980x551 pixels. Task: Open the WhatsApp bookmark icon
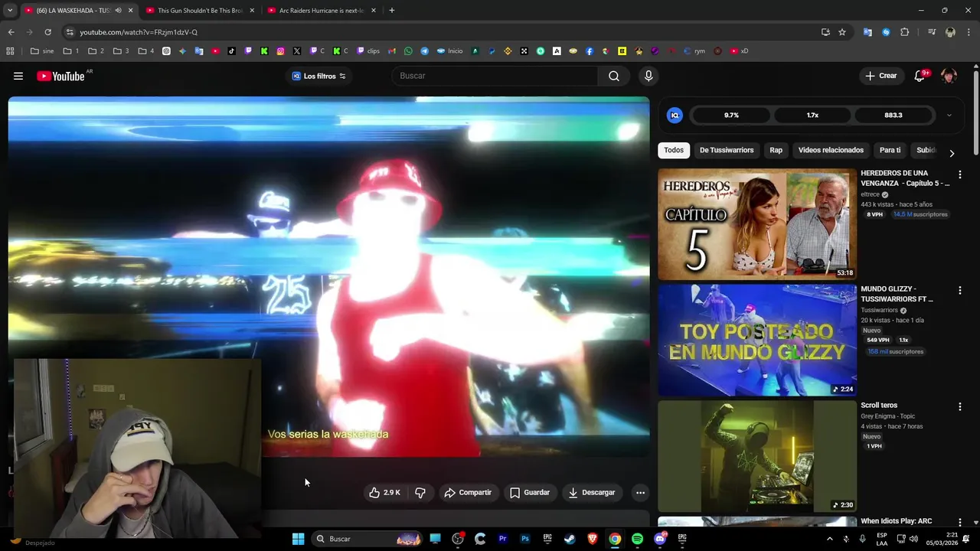click(x=408, y=51)
